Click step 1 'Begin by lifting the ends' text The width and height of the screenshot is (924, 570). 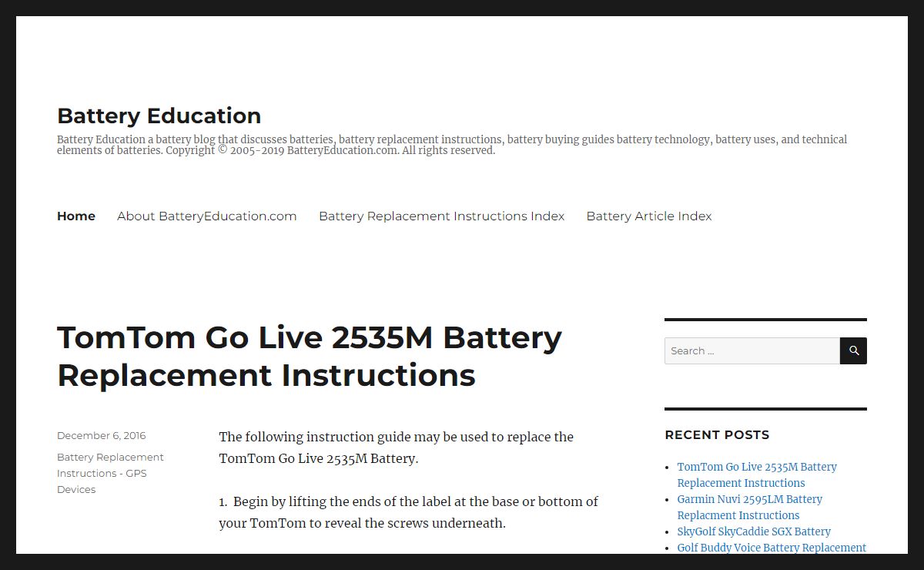(x=408, y=512)
